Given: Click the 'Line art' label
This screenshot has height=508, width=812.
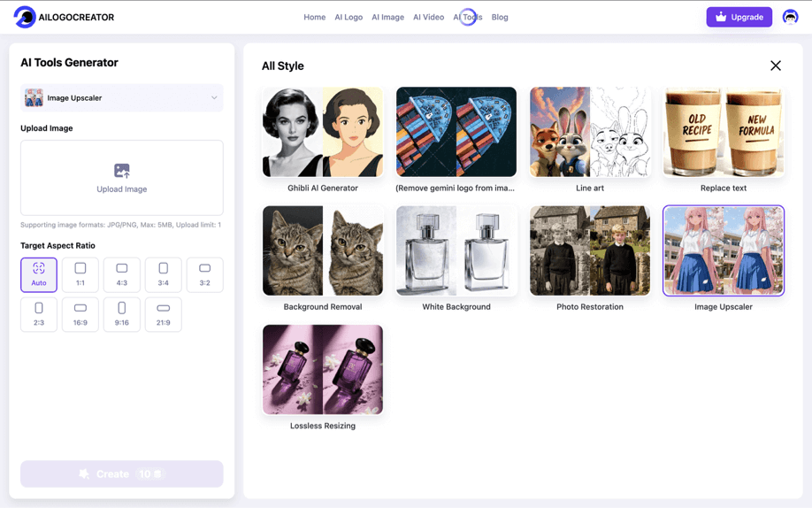Looking at the screenshot, I should coord(590,189).
